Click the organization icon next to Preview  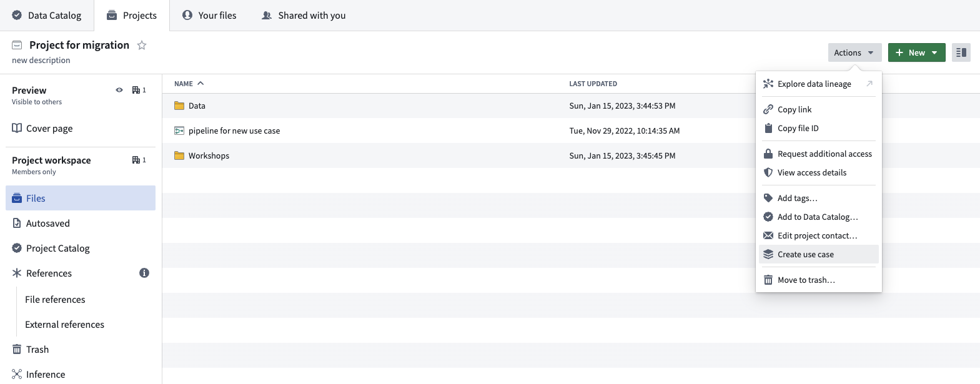pyautogui.click(x=136, y=90)
